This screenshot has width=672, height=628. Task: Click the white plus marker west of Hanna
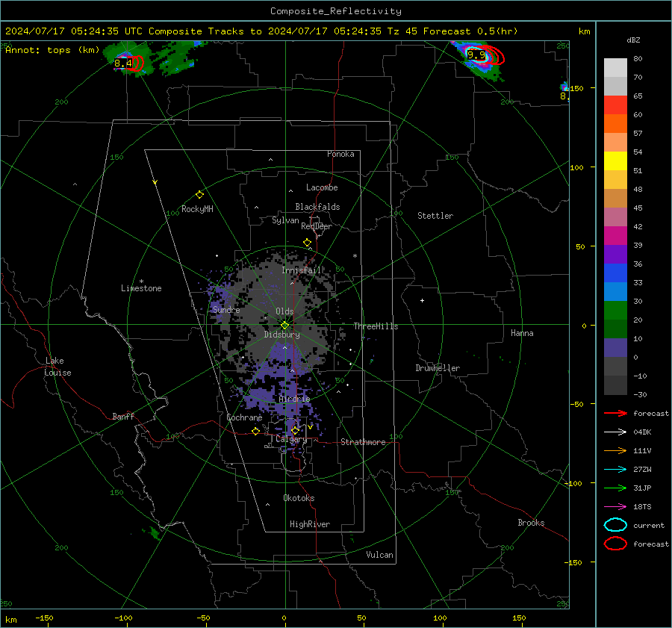coord(422,300)
